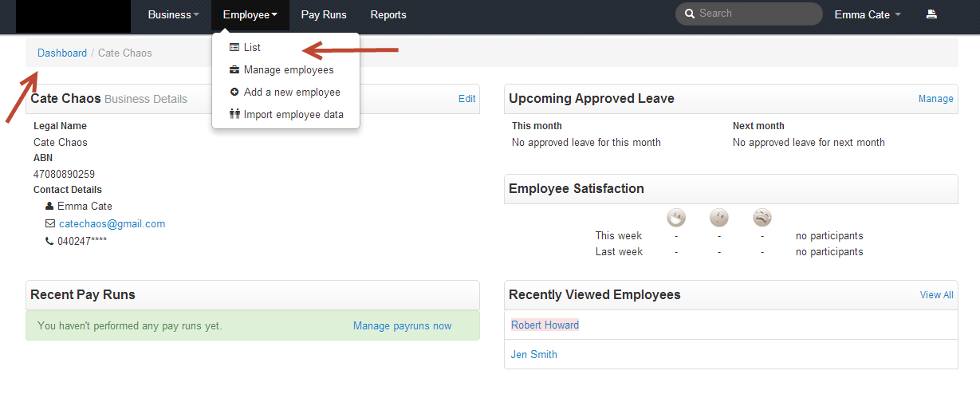The height and width of the screenshot is (402, 980).
Task: Click the Dashboard breadcrumb link
Action: click(62, 53)
